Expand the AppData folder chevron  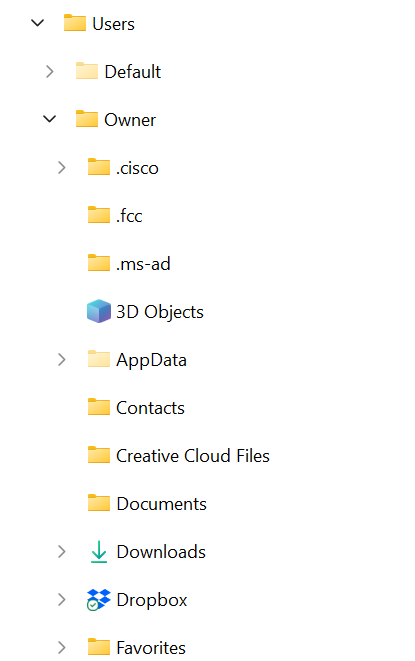(62, 359)
